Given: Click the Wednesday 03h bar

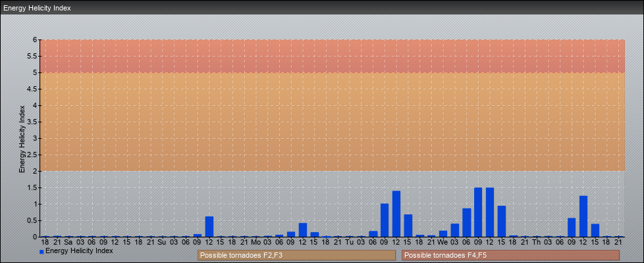Looking at the screenshot, I should 454,230.
